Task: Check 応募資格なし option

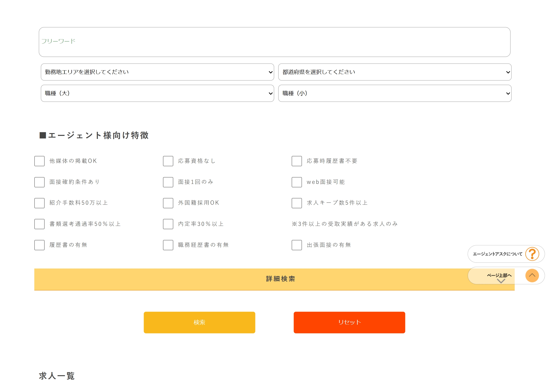Action: (168, 161)
